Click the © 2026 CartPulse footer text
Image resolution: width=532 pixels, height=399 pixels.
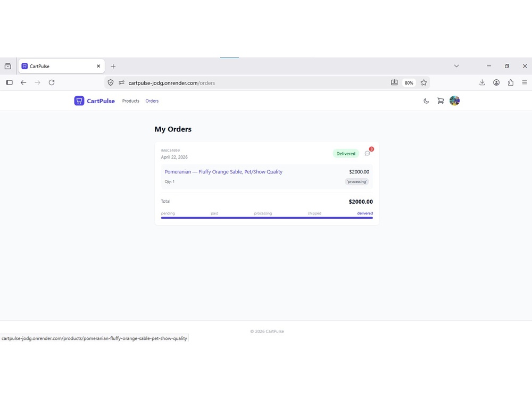click(x=267, y=331)
